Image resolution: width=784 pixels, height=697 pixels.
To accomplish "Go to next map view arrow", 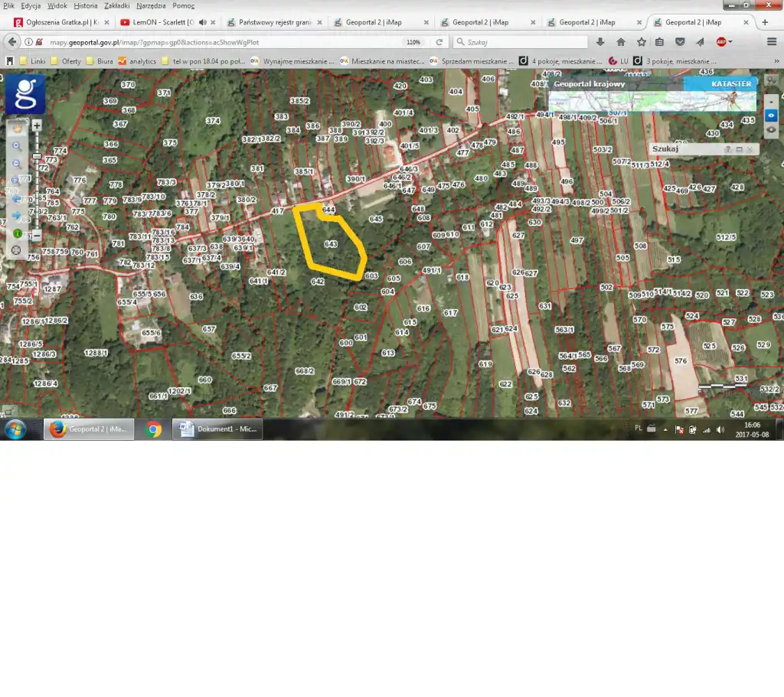I will click(17, 216).
